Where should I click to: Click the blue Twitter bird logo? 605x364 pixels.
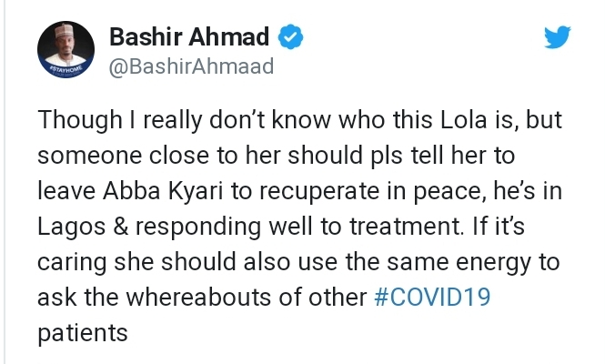point(556,38)
